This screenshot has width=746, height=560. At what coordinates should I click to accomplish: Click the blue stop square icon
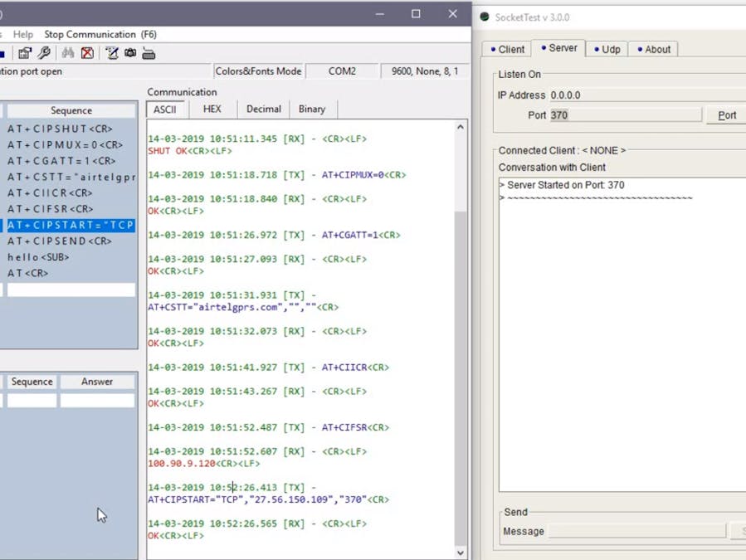(2, 54)
